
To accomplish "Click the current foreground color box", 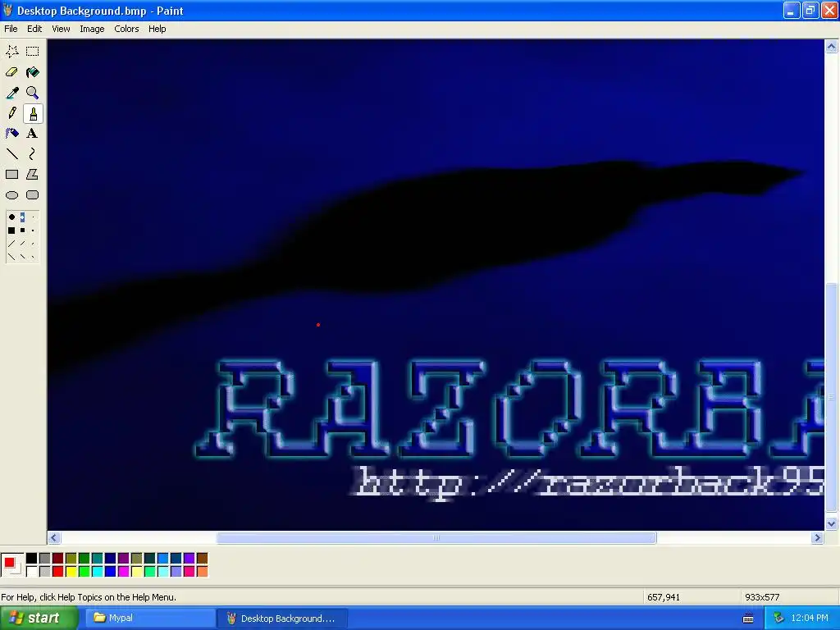I will (9, 562).
